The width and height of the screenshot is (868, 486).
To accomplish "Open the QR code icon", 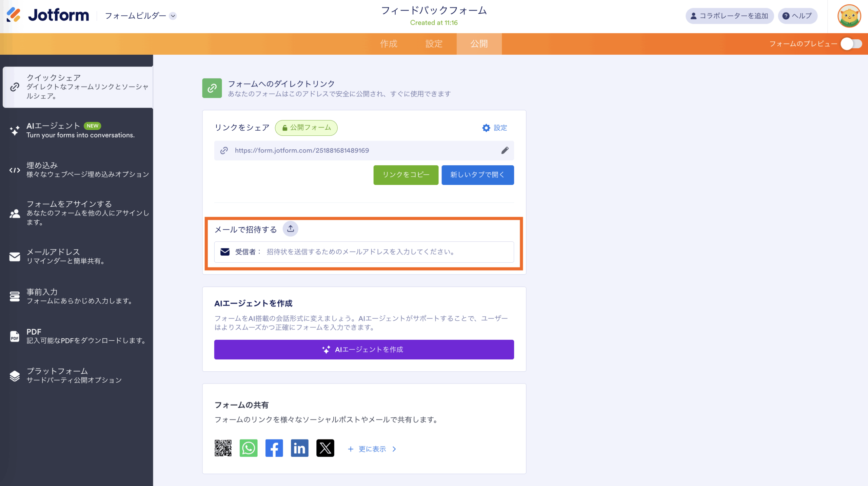I will [x=223, y=448].
